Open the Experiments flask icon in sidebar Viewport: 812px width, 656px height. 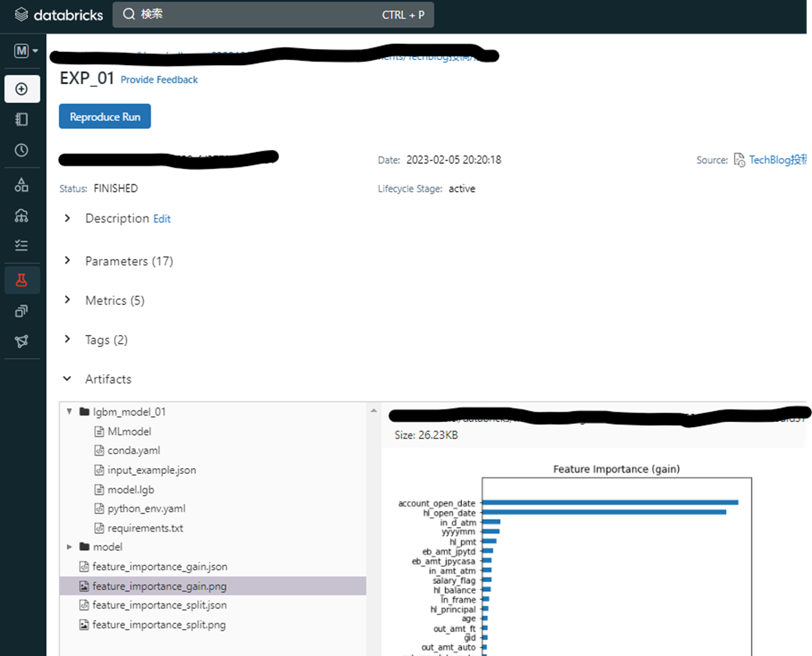pyautogui.click(x=22, y=280)
